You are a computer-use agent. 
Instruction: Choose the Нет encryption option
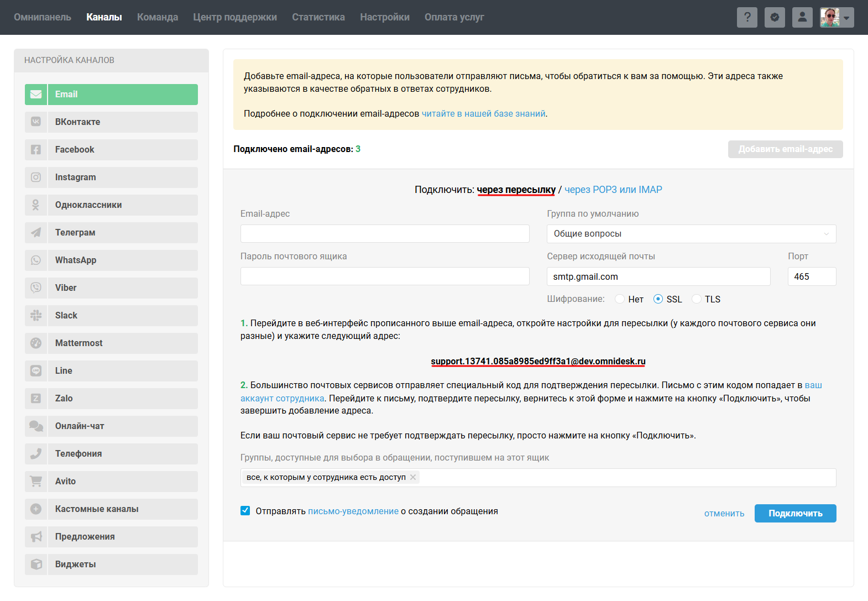[620, 299]
